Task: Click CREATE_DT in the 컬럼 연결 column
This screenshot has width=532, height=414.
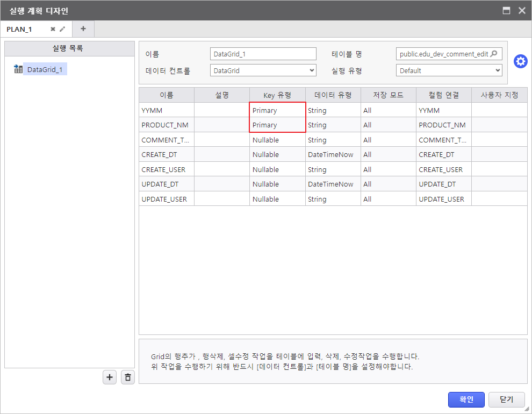Action: (444, 154)
